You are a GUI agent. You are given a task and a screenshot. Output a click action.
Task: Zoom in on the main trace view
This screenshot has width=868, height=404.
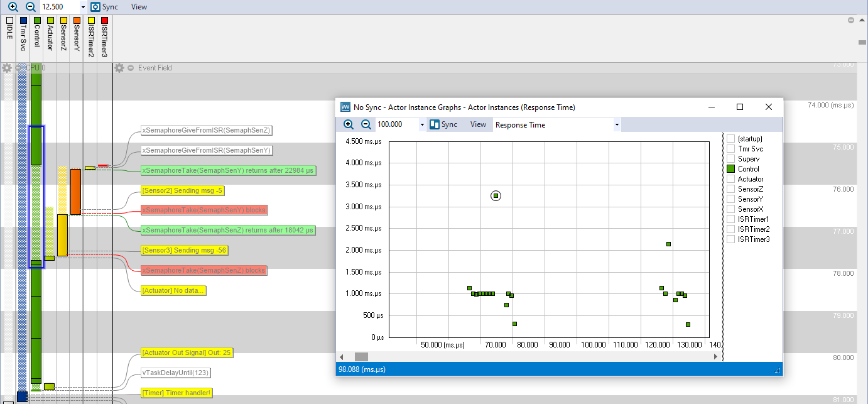coord(13,6)
